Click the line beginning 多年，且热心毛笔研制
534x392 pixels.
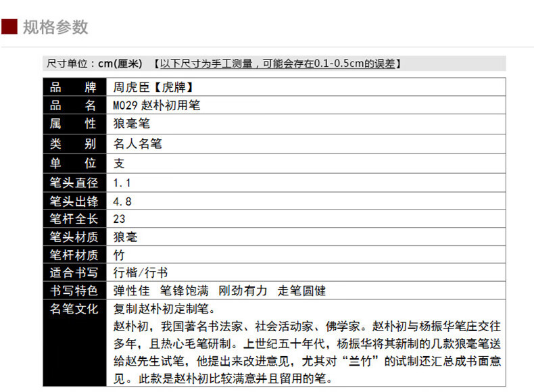click(307, 343)
